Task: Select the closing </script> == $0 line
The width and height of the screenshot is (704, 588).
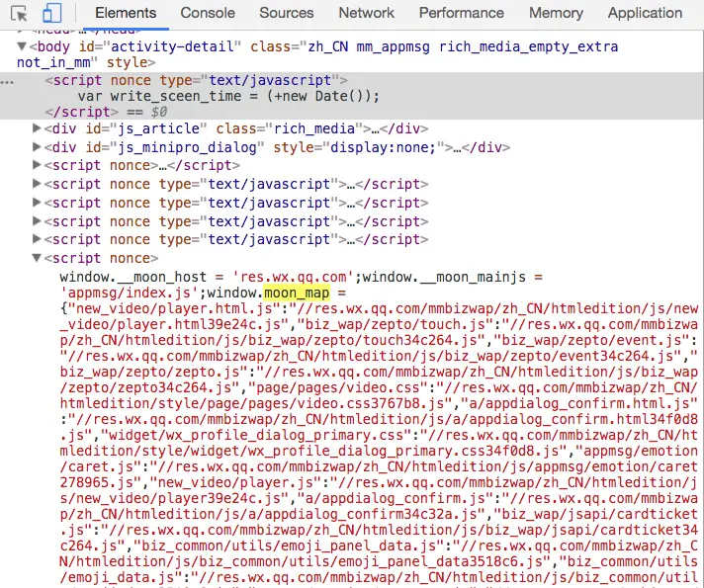Action: pos(106,112)
